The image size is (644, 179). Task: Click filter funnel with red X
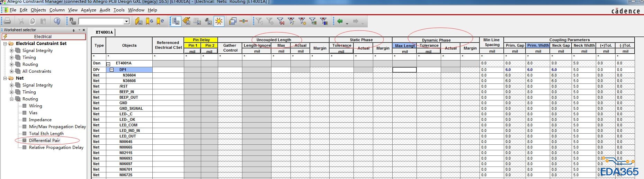(280, 21)
